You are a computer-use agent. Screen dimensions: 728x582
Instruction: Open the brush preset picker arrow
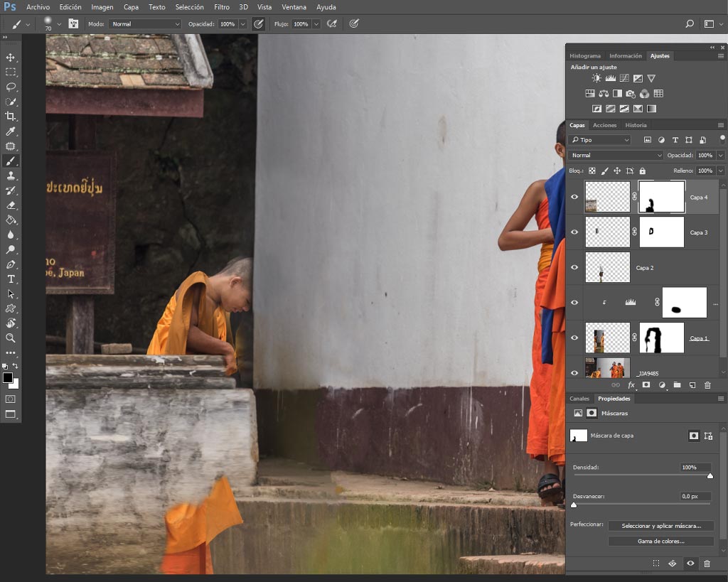[59, 23]
